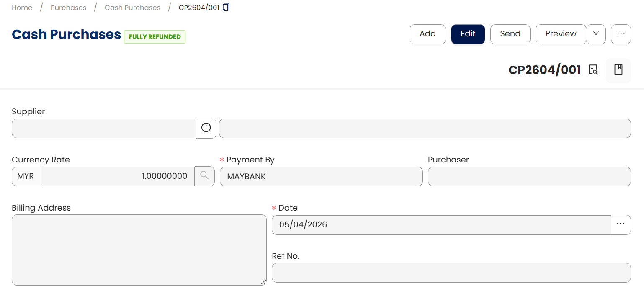This screenshot has width=644, height=286.
Task: Open Purchases breadcrumb link
Action: (68, 8)
